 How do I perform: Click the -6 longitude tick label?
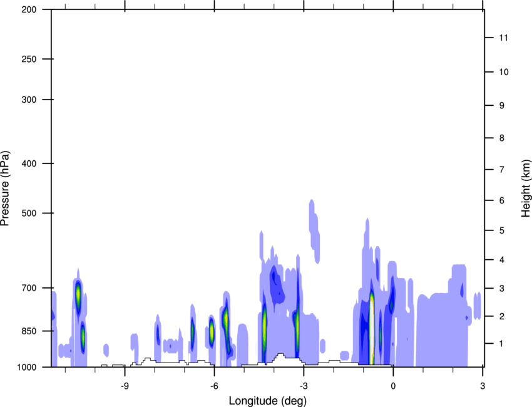pos(214,386)
